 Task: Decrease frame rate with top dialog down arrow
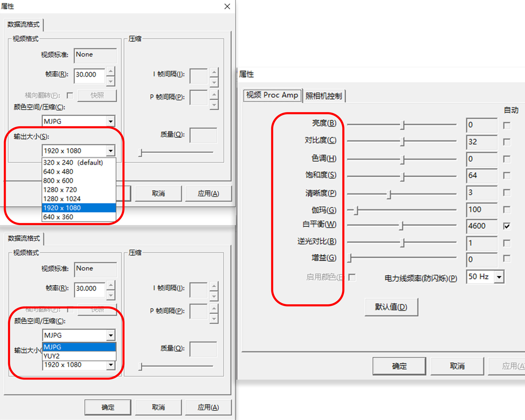[x=110, y=81]
